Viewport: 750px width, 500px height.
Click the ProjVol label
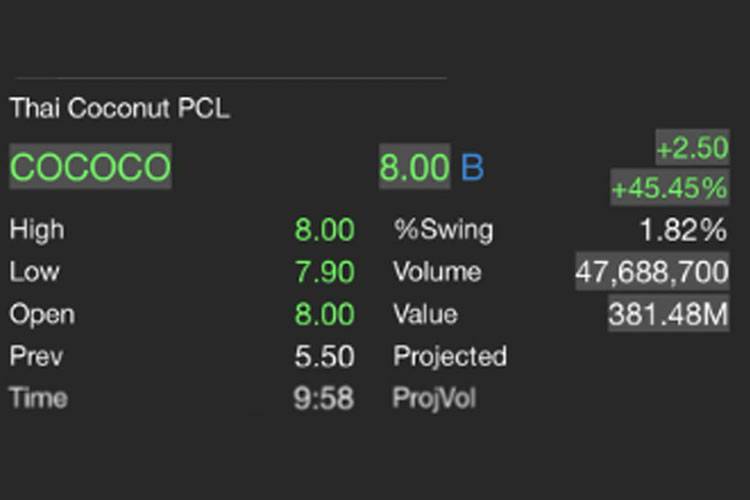(435, 398)
